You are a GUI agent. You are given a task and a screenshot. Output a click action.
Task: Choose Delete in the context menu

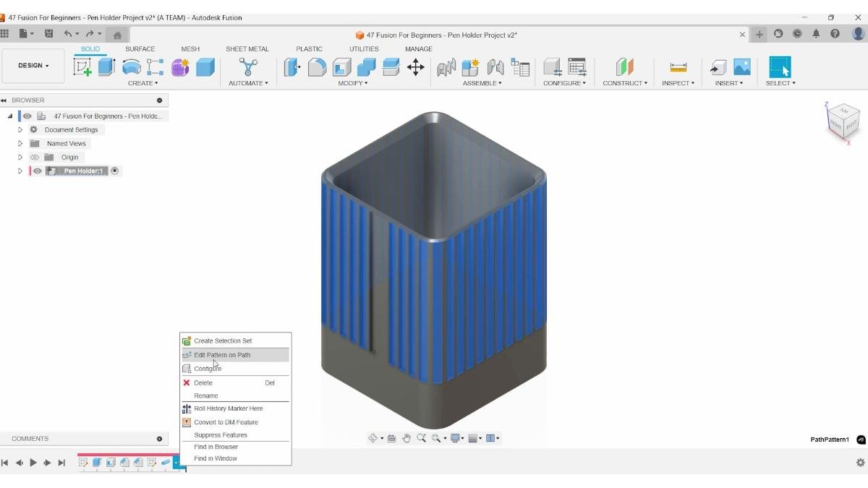coord(236,382)
